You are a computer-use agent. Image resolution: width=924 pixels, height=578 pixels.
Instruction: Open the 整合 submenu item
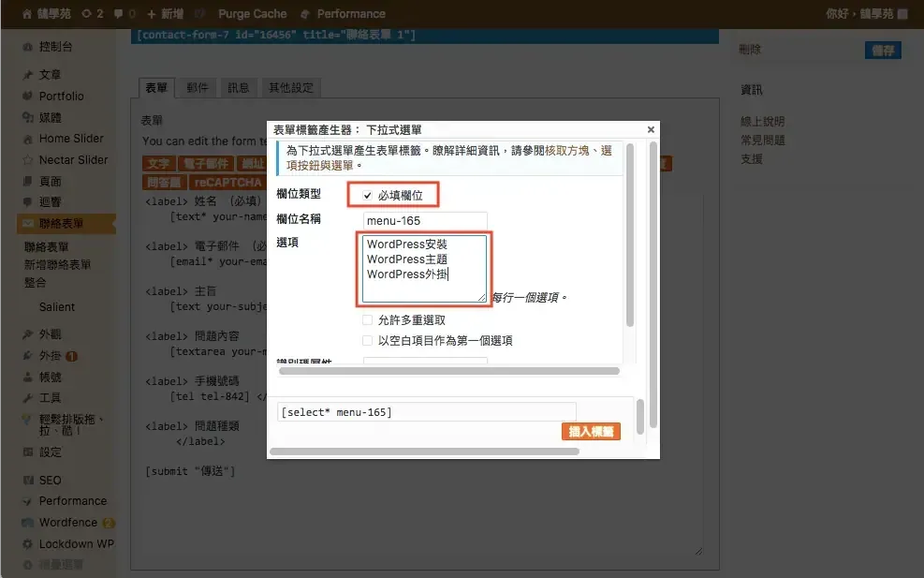(35, 283)
